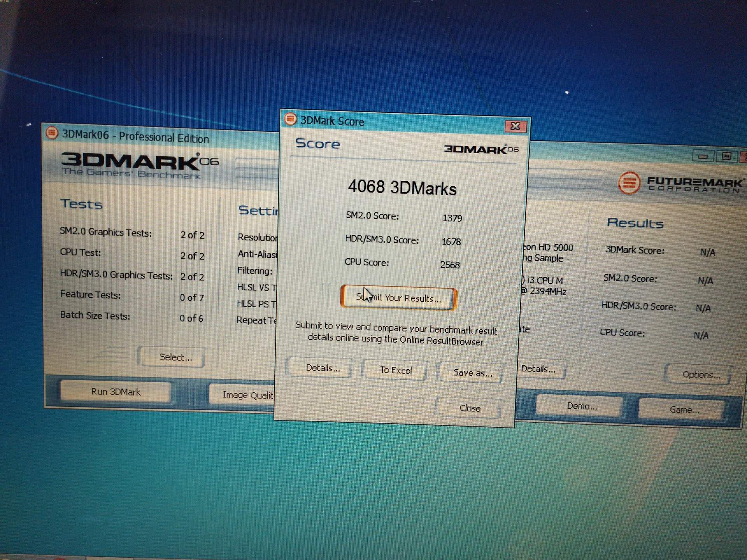The width and height of the screenshot is (747, 560).
Task: Close 3DMark Score dialog via X button
Action: point(516,126)
